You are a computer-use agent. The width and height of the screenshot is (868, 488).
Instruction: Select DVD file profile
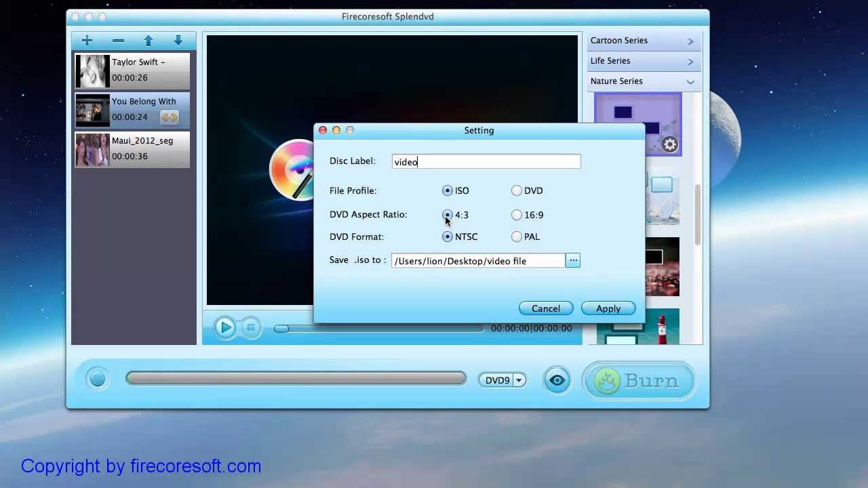(x=517, y=191)
